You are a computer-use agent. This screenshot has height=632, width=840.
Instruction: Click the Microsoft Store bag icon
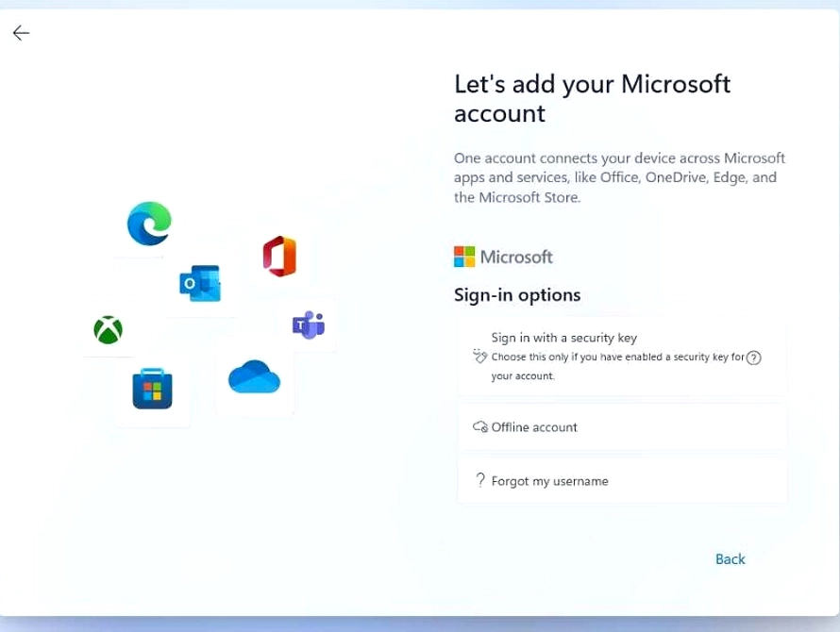coord(152,389)
